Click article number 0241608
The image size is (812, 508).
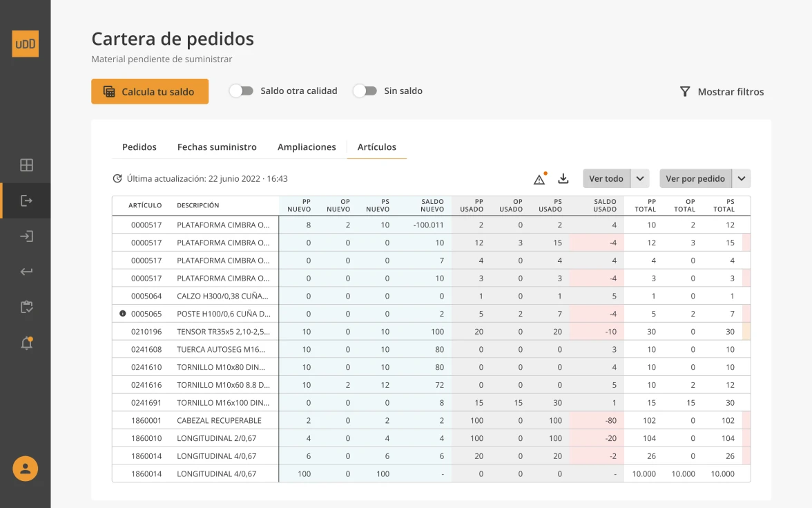click(146, 350)
